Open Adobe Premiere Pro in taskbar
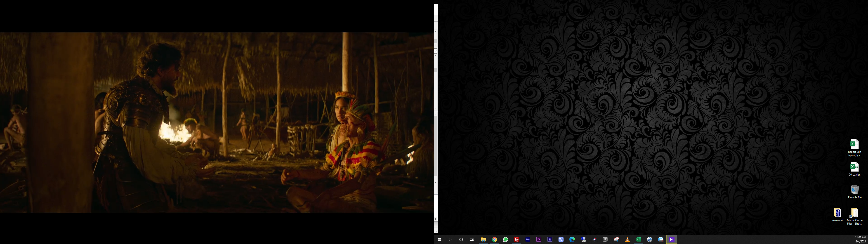 pos(539,240)
